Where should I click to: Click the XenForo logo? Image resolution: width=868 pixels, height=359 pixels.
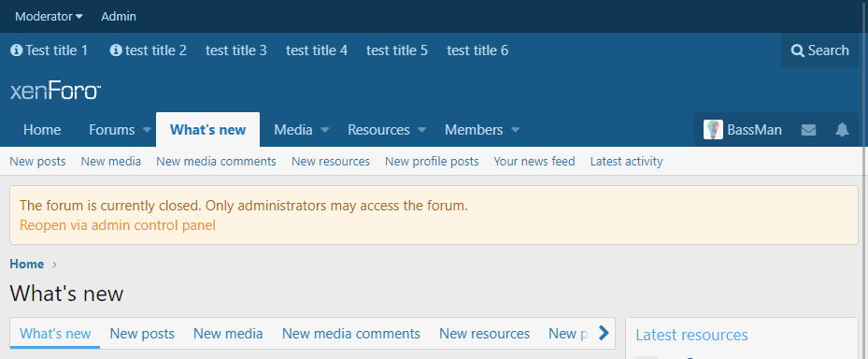55,92
